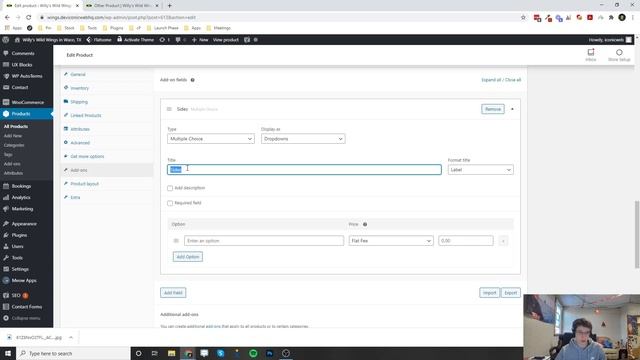Screen dimensions: 640x360
Task: Open the Attributes product data tab
Action: point(80,129)
